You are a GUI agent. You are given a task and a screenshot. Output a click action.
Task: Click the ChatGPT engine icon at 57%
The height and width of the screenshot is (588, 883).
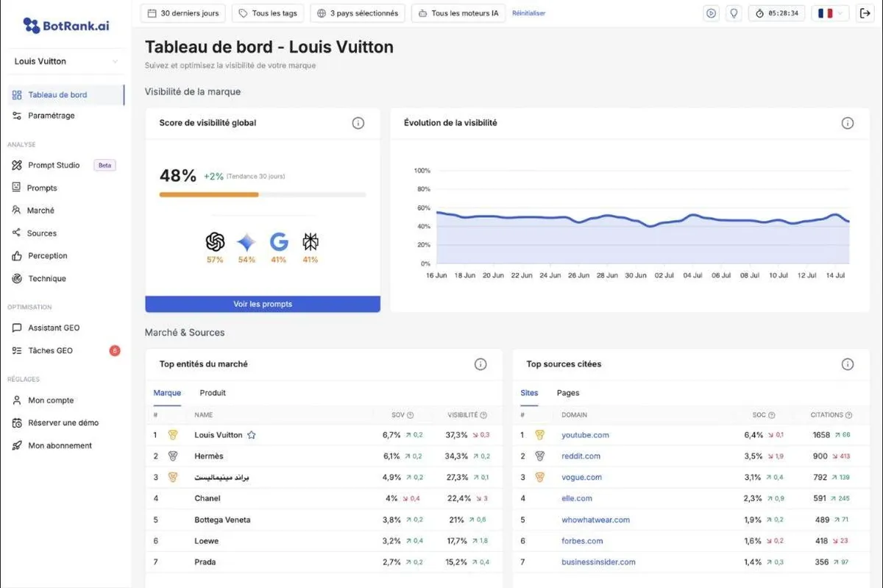[x=215, y=241]
